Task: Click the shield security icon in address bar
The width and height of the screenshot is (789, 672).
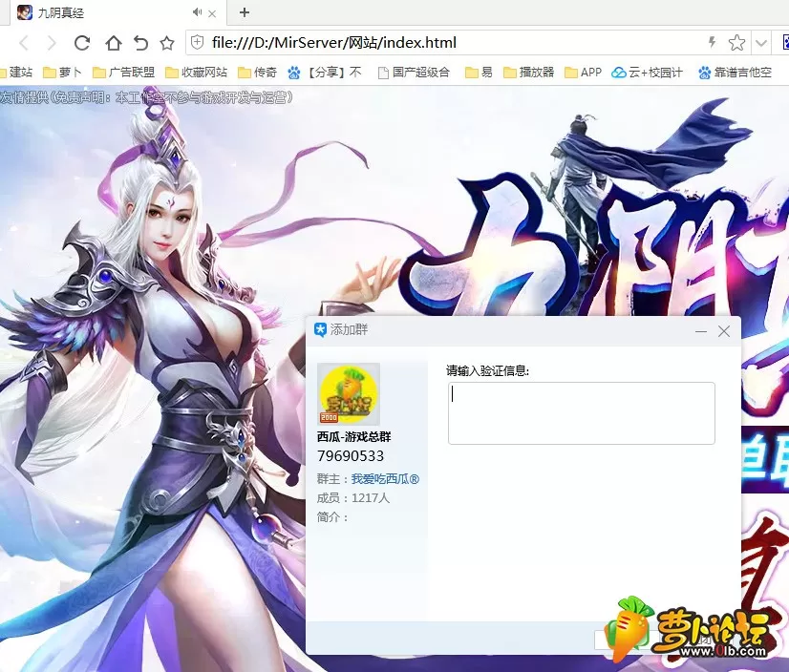Action: click(x=198, y=42)
